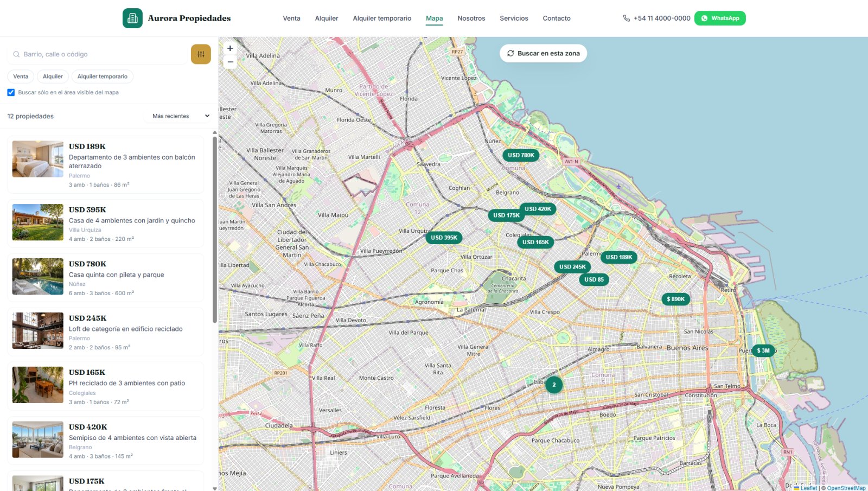The image size is (868, 491).
Task: Open the PH reciclado de 3 ambientes listing
Action: coord(105,386)
